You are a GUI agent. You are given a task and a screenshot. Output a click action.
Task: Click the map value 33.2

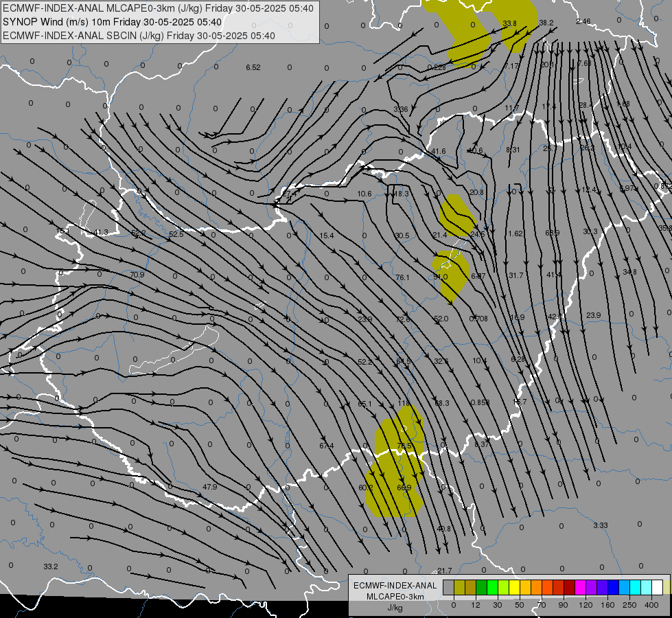51,566
